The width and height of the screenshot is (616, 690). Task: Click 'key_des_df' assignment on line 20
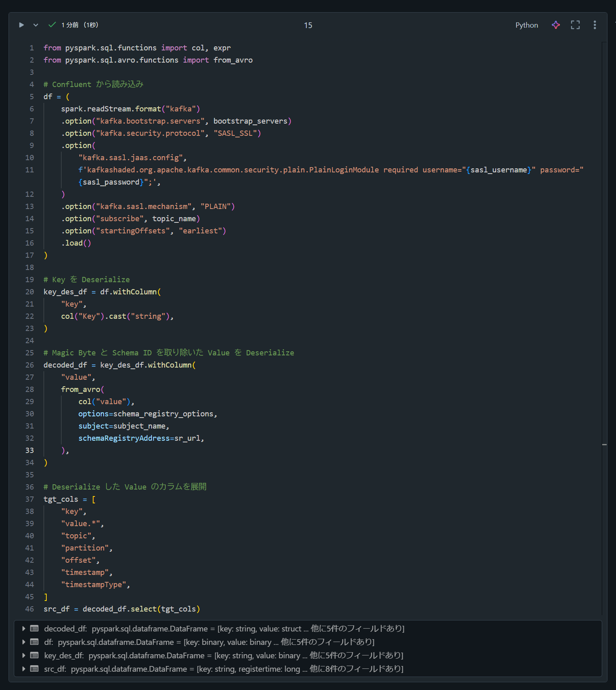tap(65, 292)
